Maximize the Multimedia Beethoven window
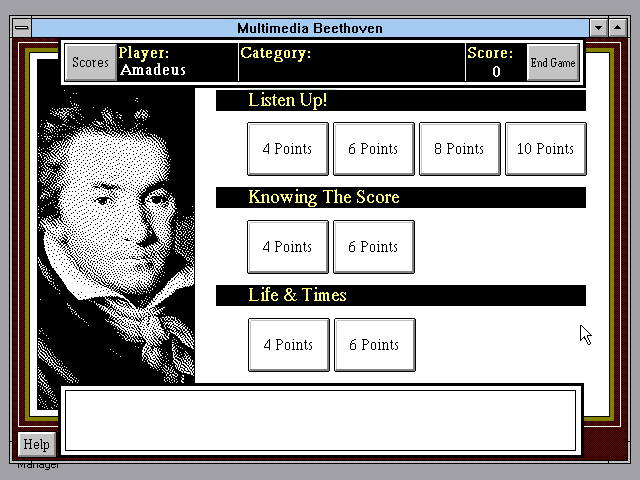This screenshot has height=480, width=640. click(x=618, y=28)
